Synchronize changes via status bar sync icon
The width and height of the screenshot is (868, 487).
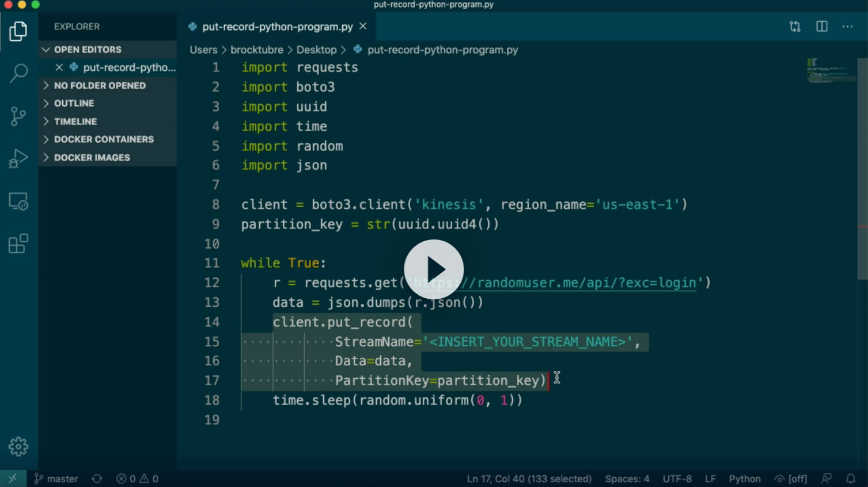(97, 478)
